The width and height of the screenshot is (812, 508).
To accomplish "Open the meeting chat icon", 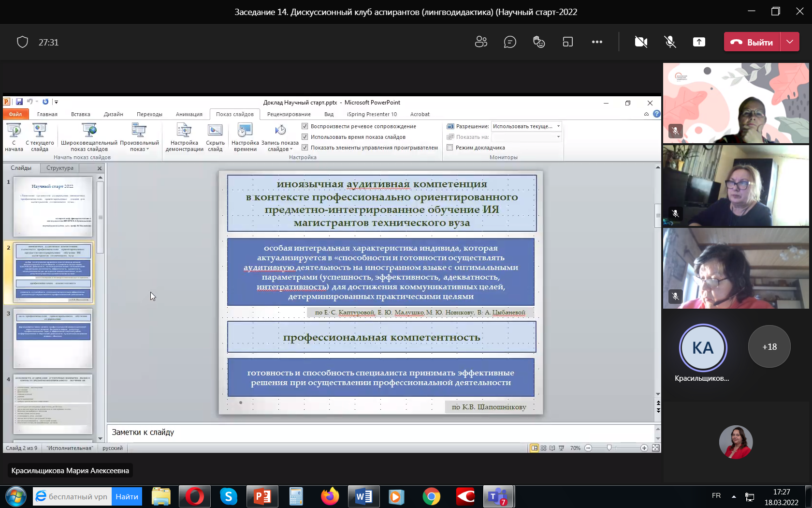I will click(x=510, y=42).
